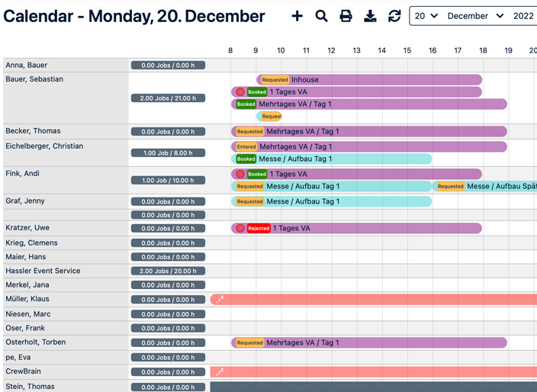Refresh calendar with the reload icon
This screenshot has width=537, height=392.
coord(394,16)
